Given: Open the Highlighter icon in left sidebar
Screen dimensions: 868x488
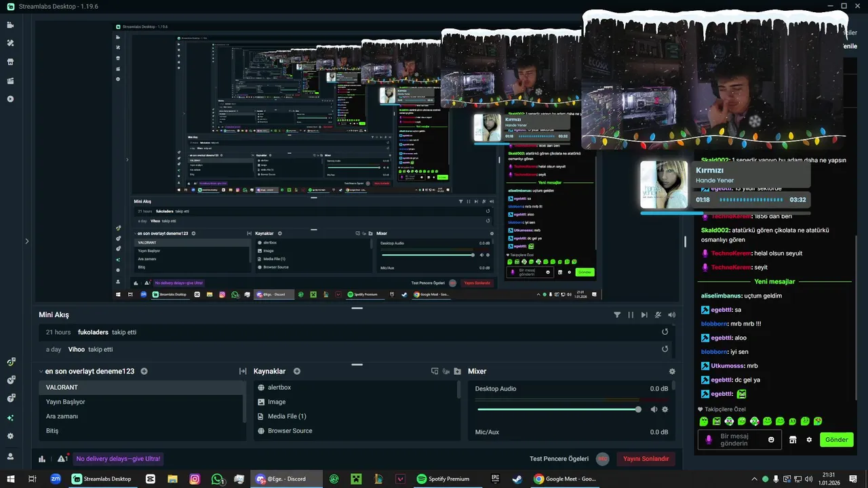Looking at the screenshot, I should pos(10,81).
